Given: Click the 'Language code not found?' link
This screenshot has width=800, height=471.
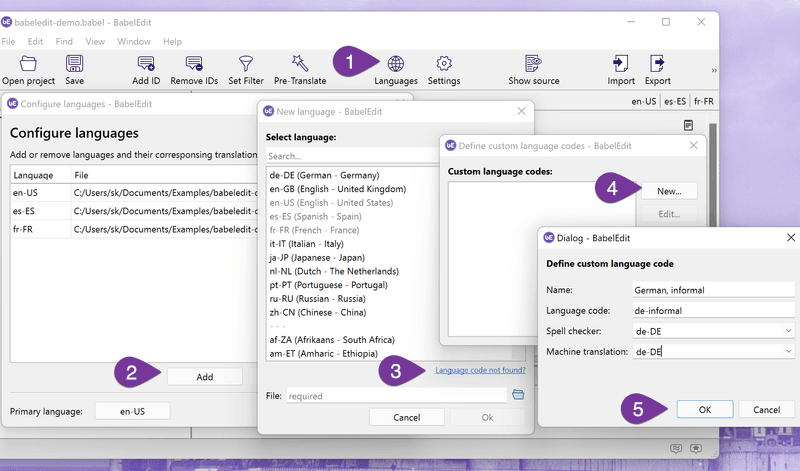Looking at the screenshot, I should (x=480, y=370).
